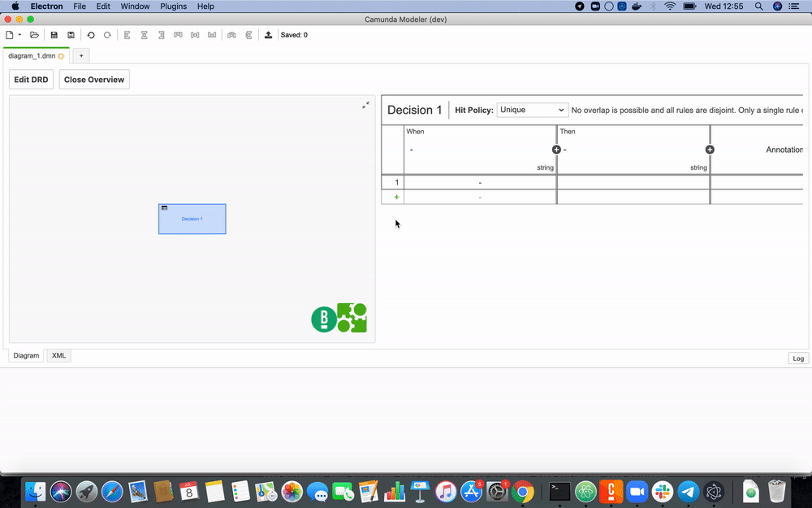Undo the last action
Screen dimensions: 812x508
tap(91, 35)
